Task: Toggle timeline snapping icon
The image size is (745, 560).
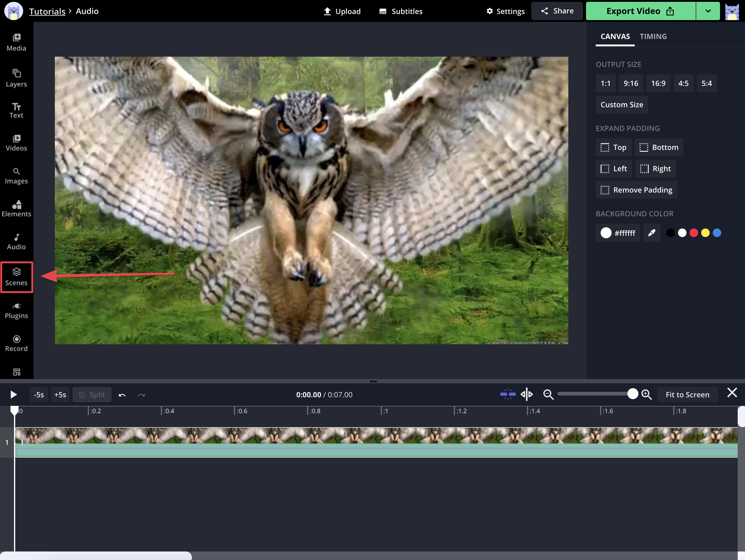Action: click(507, 394)
